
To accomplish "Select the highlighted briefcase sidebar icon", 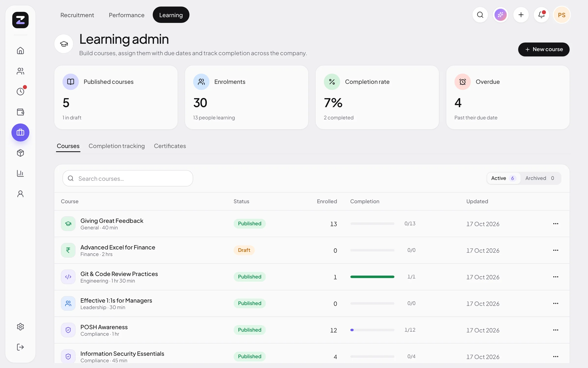I will tap(20, 132).
